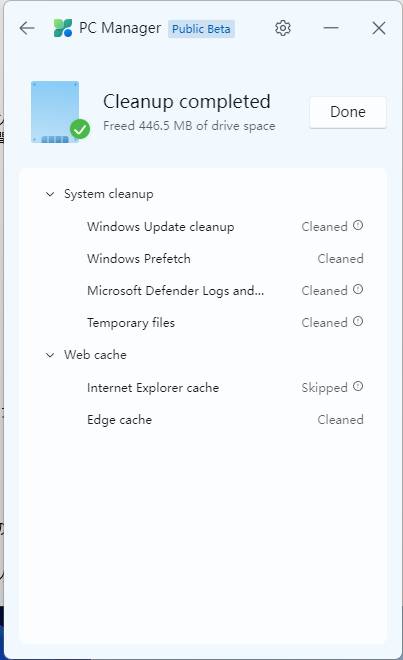Show info icon beside Microsoft Defender Logs

point(358,290)
